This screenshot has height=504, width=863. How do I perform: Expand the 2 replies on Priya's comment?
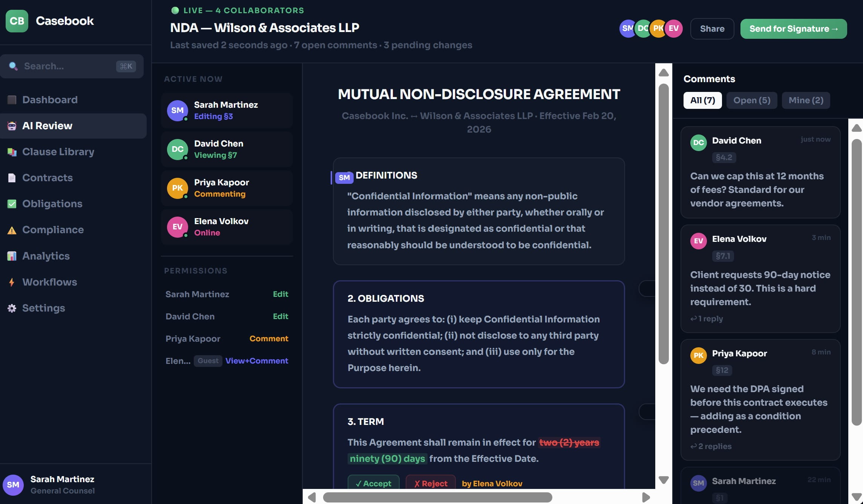coord(711,446)
